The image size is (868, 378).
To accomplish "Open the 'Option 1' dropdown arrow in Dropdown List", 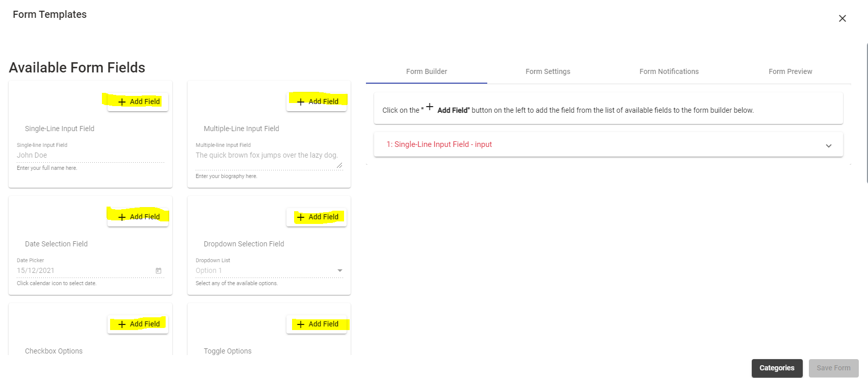I will [339, 270].
